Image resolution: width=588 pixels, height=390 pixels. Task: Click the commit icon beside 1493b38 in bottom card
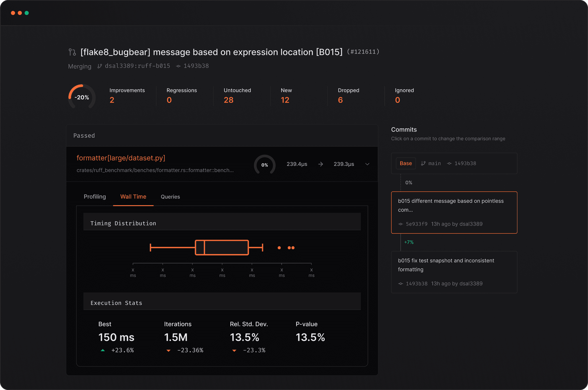coord(400,283)
